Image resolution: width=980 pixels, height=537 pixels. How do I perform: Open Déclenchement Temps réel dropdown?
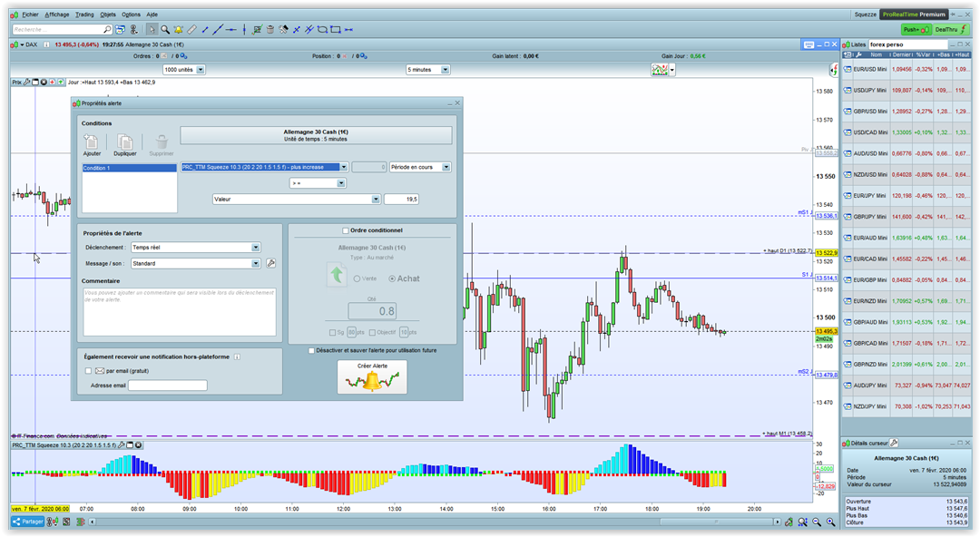point(195,248)
